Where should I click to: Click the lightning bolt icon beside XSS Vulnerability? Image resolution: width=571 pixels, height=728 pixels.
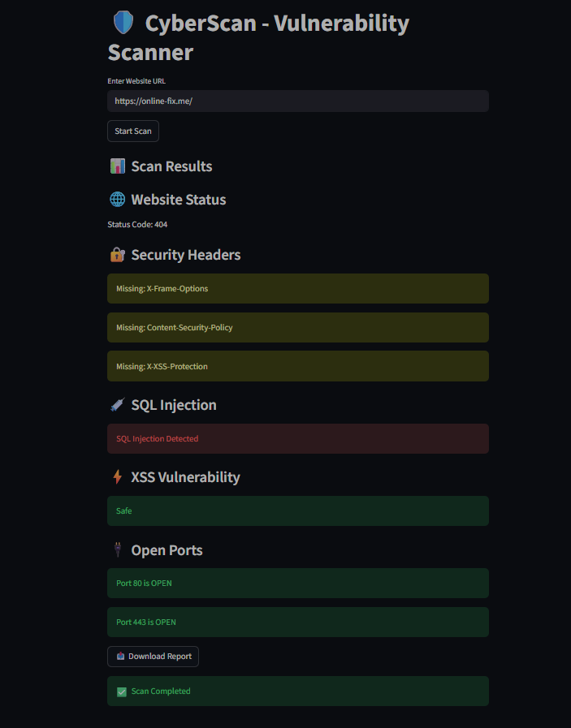click(x=117, y=477)
